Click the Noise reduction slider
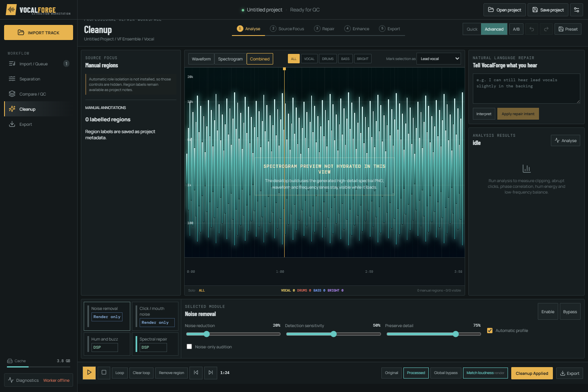The height and width of the screenshot is (392, 588). pyautogui.click(x=233, y=334)
